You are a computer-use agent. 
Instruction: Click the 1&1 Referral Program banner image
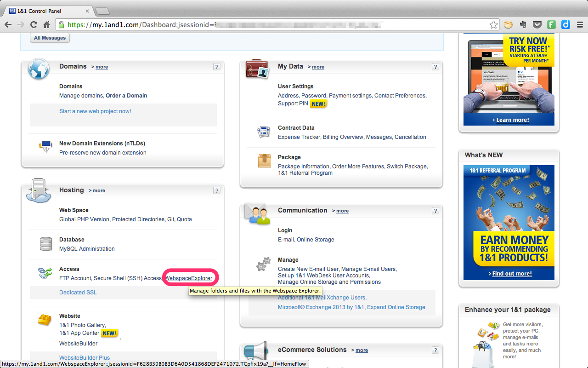click(509, 223)
